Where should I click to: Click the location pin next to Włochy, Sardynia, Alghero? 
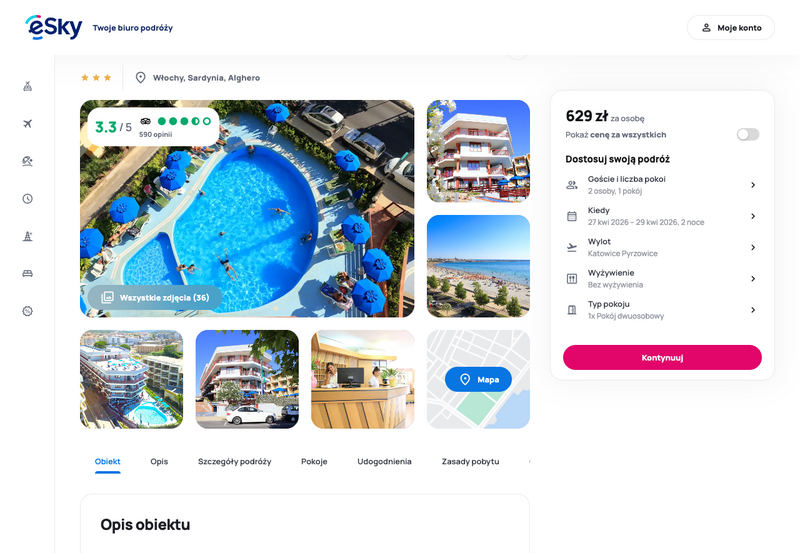(140, 78)
